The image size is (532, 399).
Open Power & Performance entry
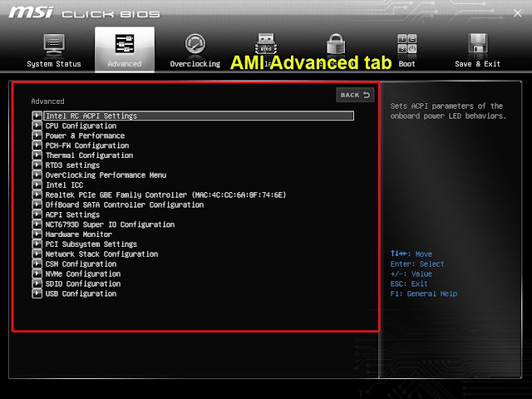point(85,135)
